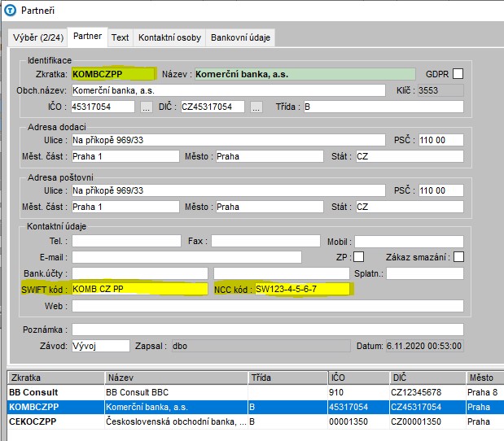
Task: Click Město field in Adresa dodací
Action: [270, 156]
